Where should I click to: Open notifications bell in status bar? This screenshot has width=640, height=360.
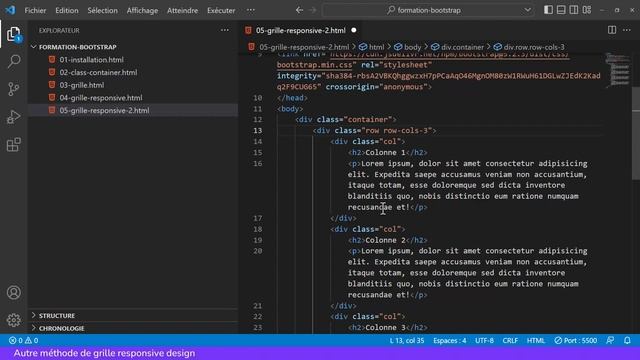pos(627,340)
